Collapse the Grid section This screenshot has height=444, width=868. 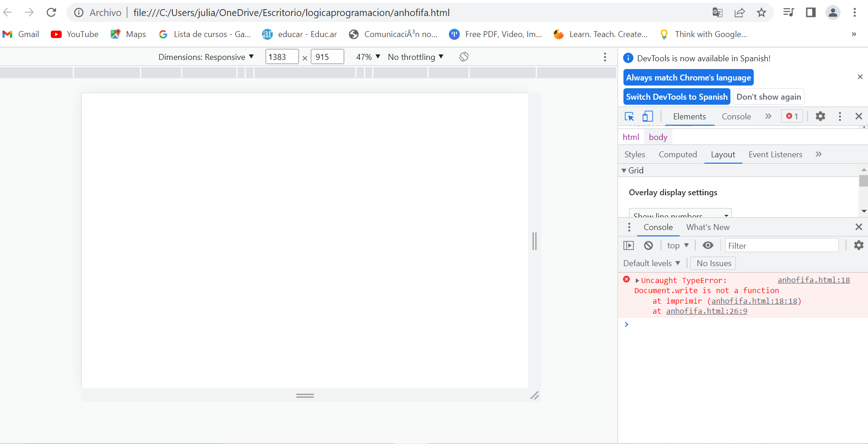click(633, 171)
